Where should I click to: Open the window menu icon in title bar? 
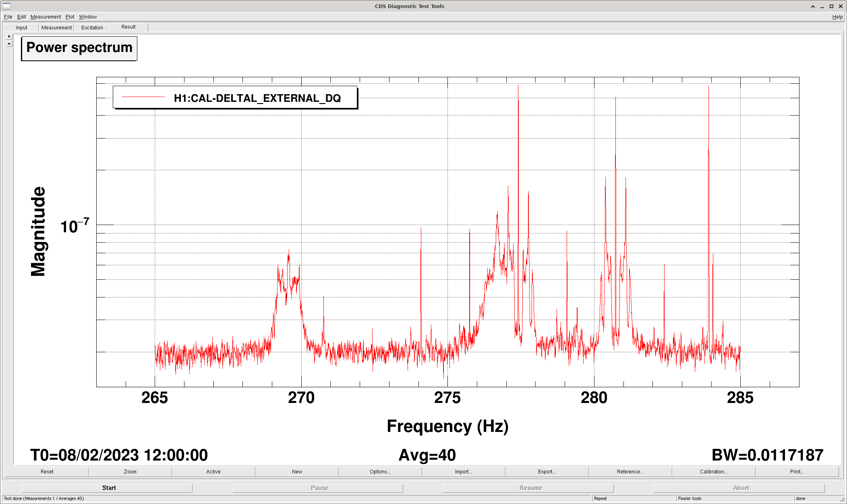6,6
